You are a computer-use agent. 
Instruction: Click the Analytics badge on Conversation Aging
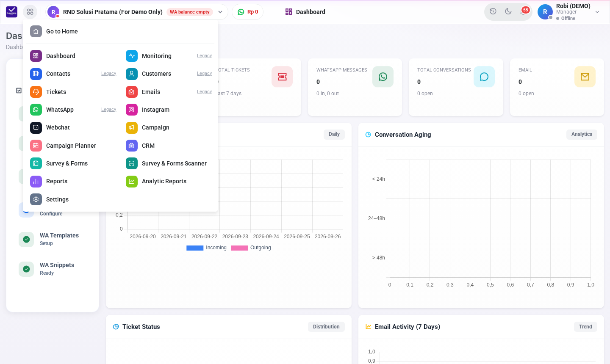(x=582, y=134)
